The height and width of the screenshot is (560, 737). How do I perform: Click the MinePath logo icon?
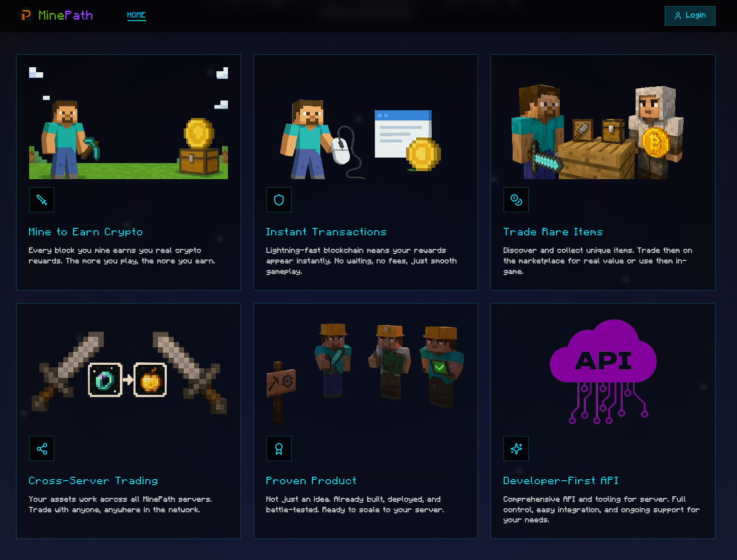(x=26, y=16)
